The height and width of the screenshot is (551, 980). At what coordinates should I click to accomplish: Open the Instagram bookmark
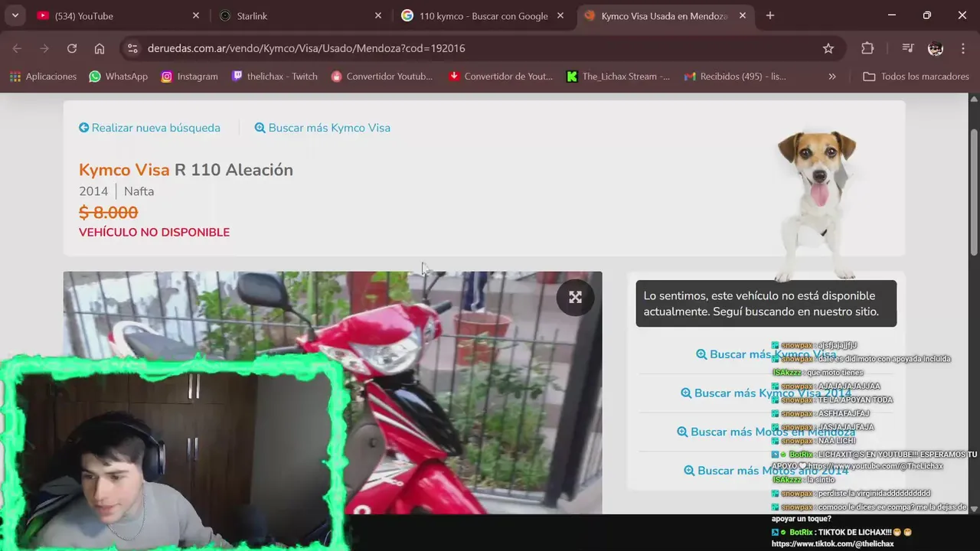190,77
